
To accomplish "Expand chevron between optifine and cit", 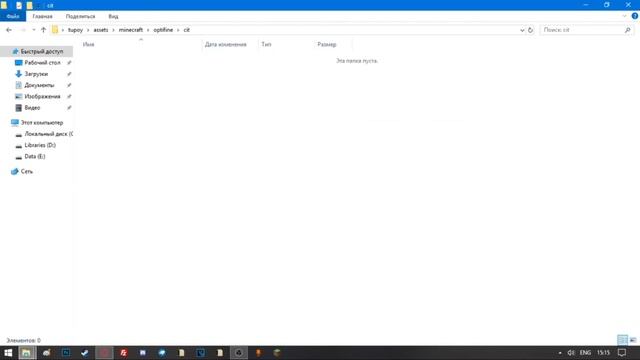I will [x=178, y=30].
